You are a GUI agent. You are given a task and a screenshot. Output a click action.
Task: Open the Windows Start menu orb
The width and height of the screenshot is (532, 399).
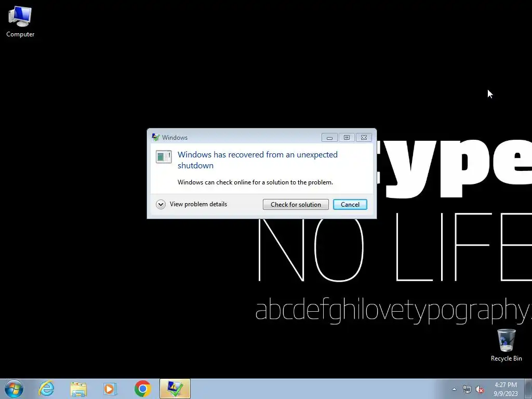coord(14,389)
